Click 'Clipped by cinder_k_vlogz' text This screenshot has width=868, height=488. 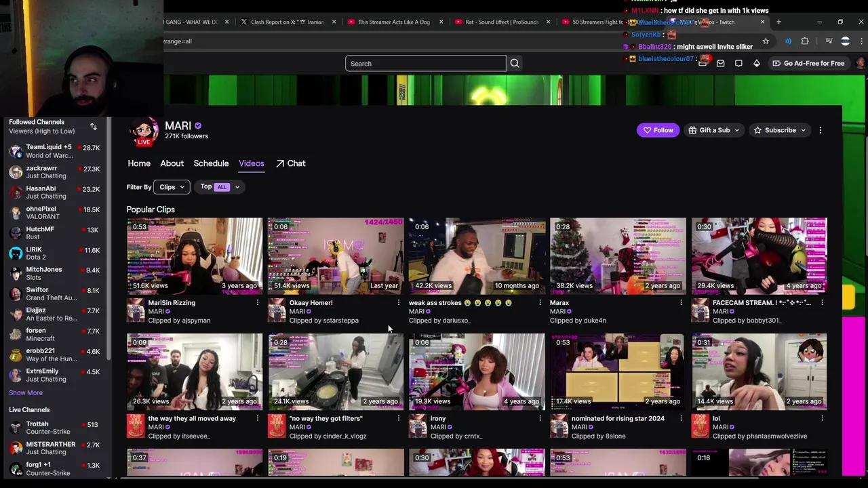coord(328,436)
